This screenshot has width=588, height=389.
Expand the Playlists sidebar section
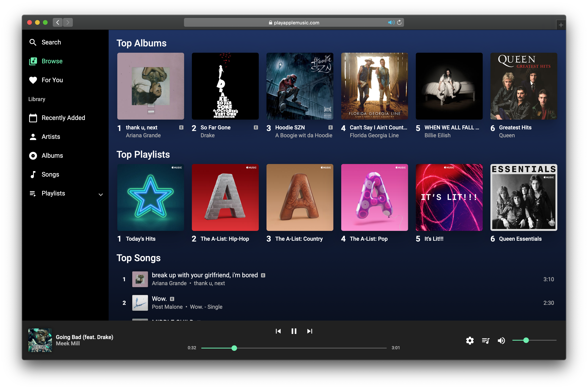[x=101, y=194]
